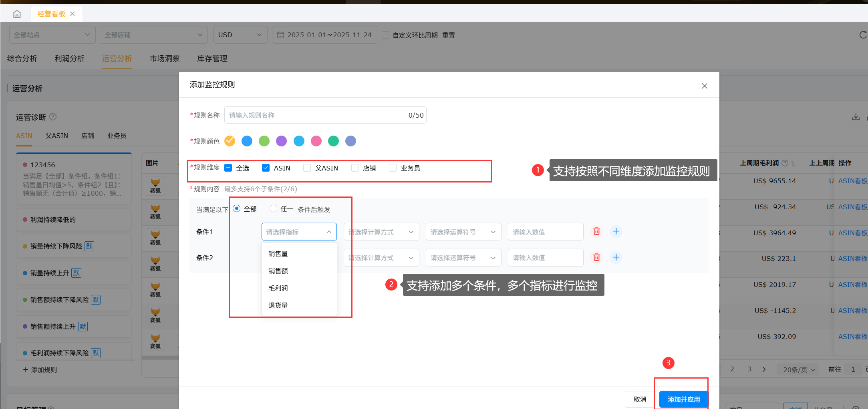Click 添加规则 in the rules list
Screen dimensions: 868x409
click(x=40, y=370)
